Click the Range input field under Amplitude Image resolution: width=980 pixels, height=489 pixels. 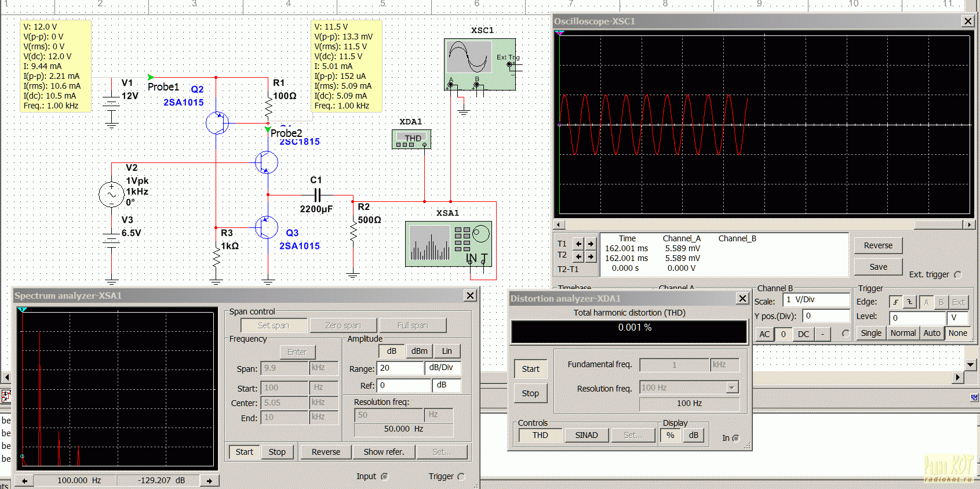coord(400,368)
